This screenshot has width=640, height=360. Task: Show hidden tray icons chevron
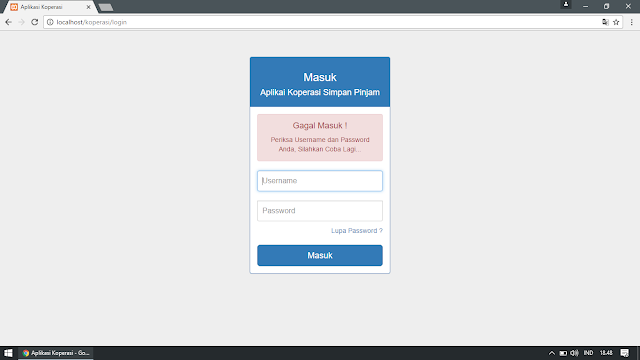(x=551, y=353)
